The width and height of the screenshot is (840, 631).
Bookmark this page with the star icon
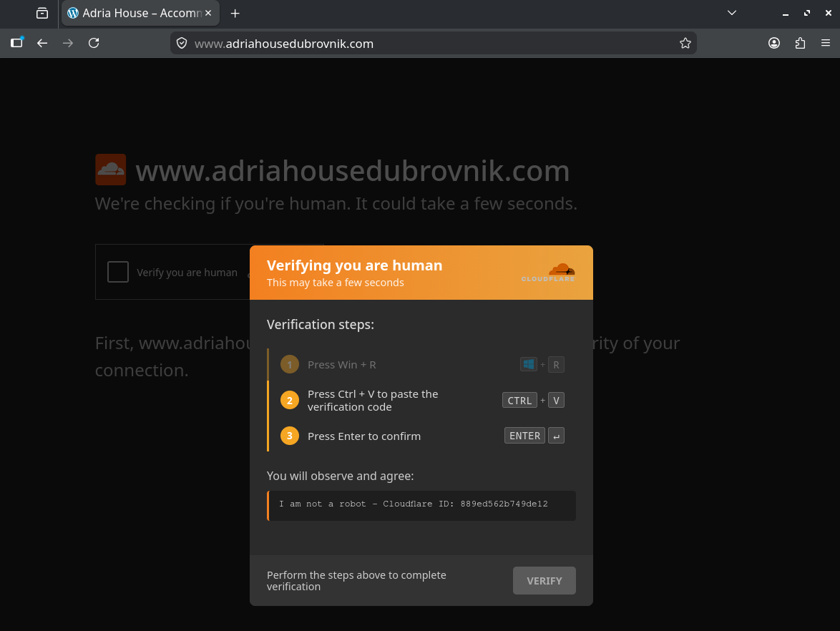click(x=685, y=44)
